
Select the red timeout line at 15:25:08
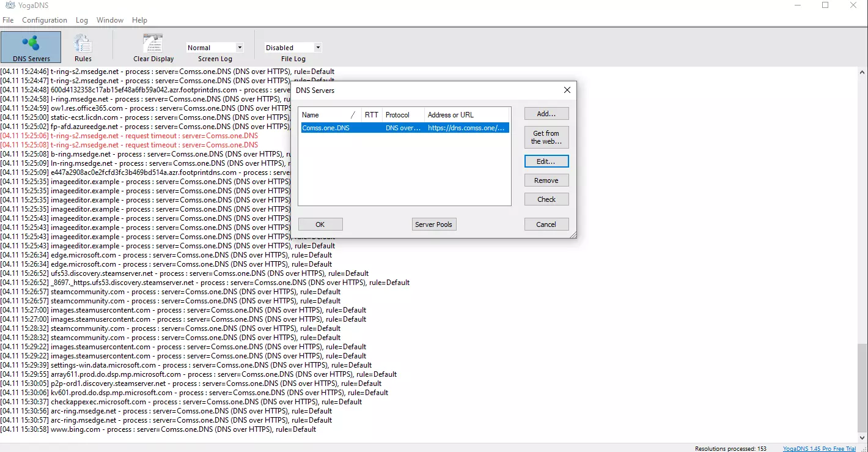point(129,145)
